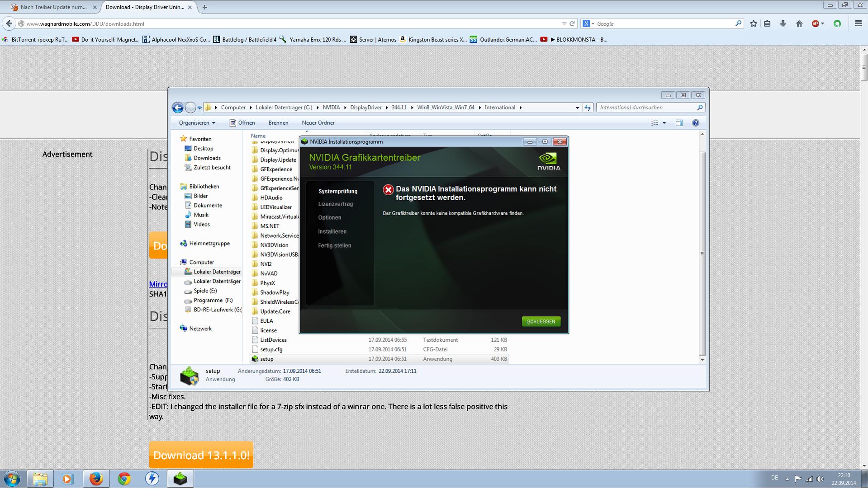Open Windows Explorer from taskbar
The width and height of the screenshot is (868, 489).
(x=40, y=479)
